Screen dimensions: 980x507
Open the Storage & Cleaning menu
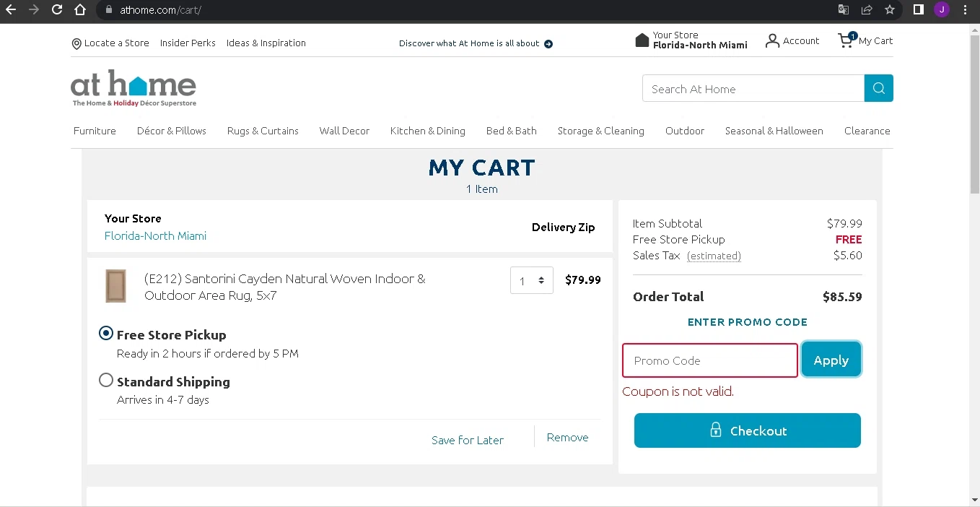(601, 131)
